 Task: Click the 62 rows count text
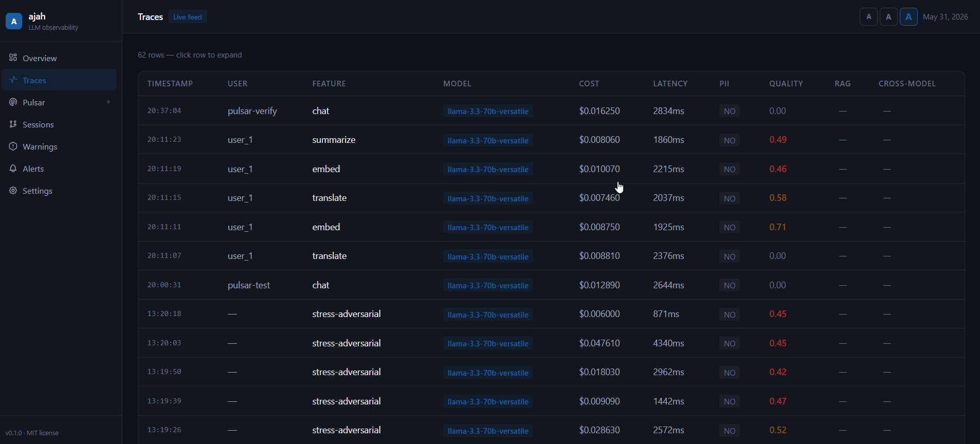click(x=190, y=55)
